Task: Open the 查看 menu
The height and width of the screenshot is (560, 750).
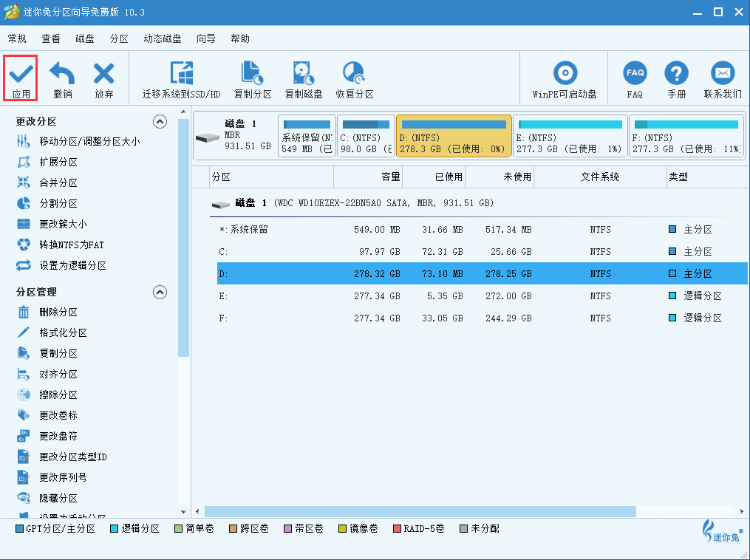Action: [x=51, y=38]
